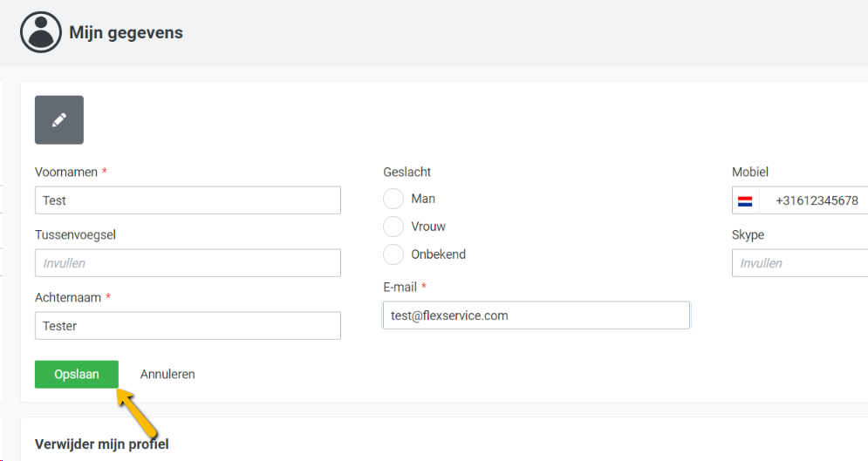Click into the empty Skype field
This screenshot has width=868, height=461.
pyautogui.click(x=800, y=263)
